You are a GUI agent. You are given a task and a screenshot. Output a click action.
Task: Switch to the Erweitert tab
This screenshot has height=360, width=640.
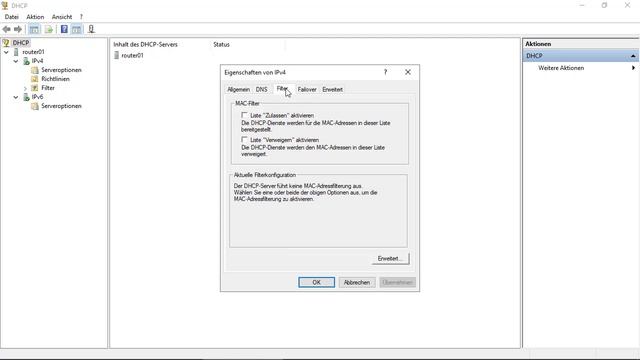point(332,89)
